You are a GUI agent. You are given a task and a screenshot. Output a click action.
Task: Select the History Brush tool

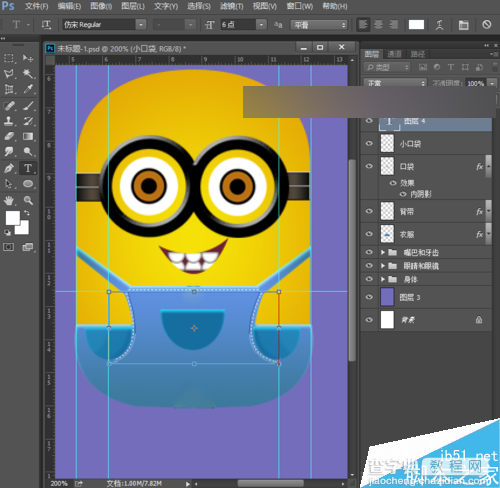pyautogui.click(x=28, y=121)
